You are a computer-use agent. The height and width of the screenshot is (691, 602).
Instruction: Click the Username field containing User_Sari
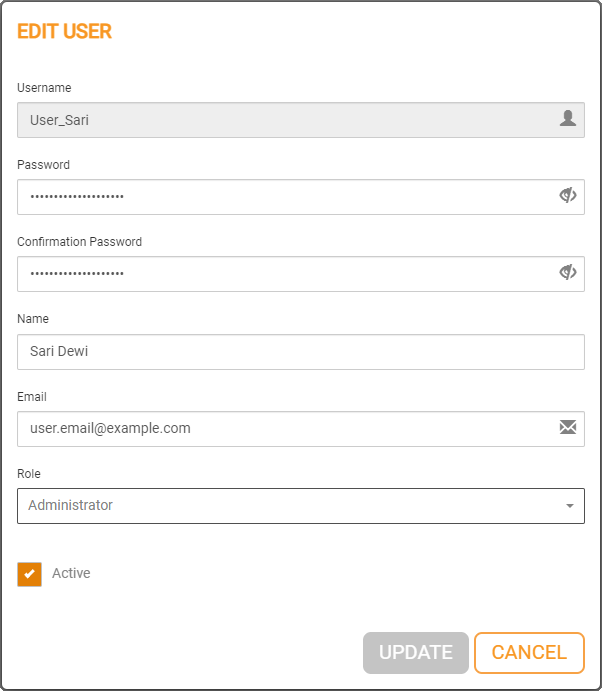coord(280,120)
